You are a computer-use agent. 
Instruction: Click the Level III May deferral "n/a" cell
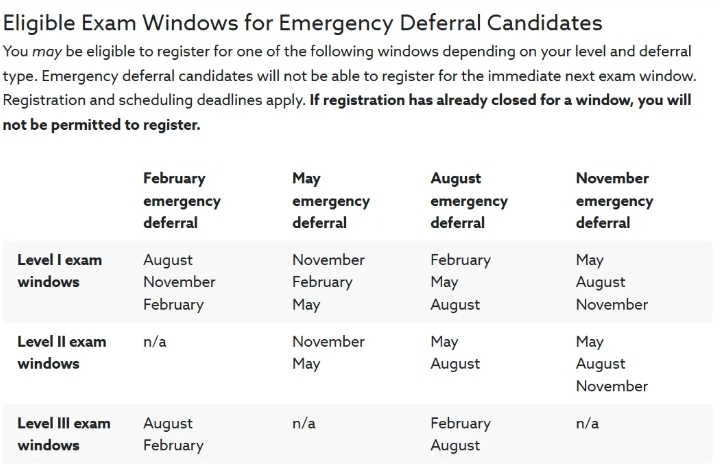[x=303, y=423]
